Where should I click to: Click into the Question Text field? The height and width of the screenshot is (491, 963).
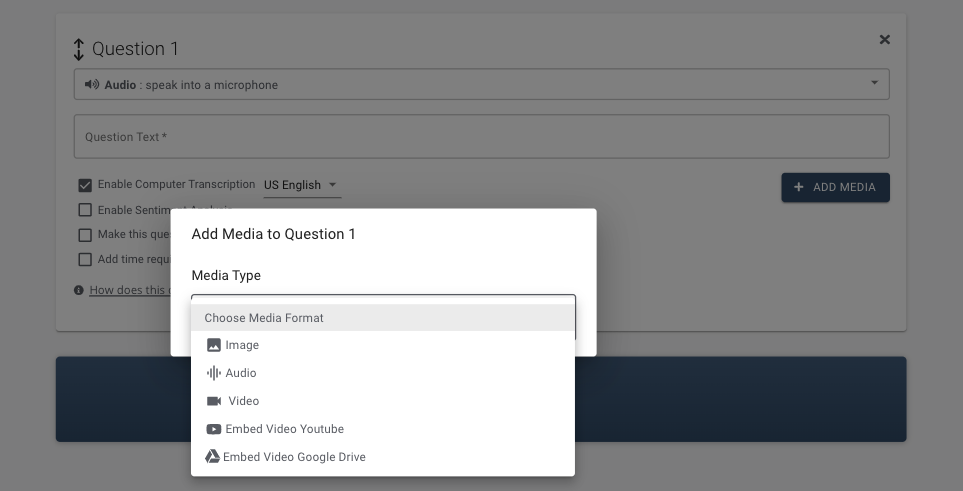[481, 137]
